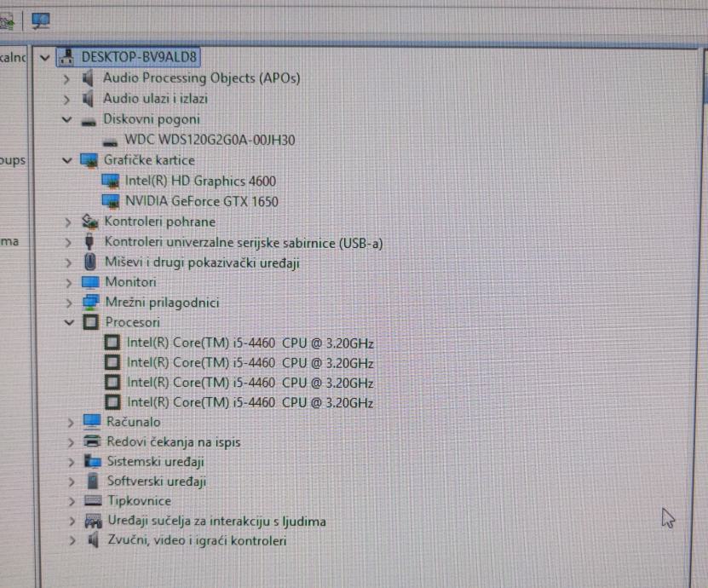Click the computer icon for Računalo
This screenshot has width=708, height=588.
[92, 421]
